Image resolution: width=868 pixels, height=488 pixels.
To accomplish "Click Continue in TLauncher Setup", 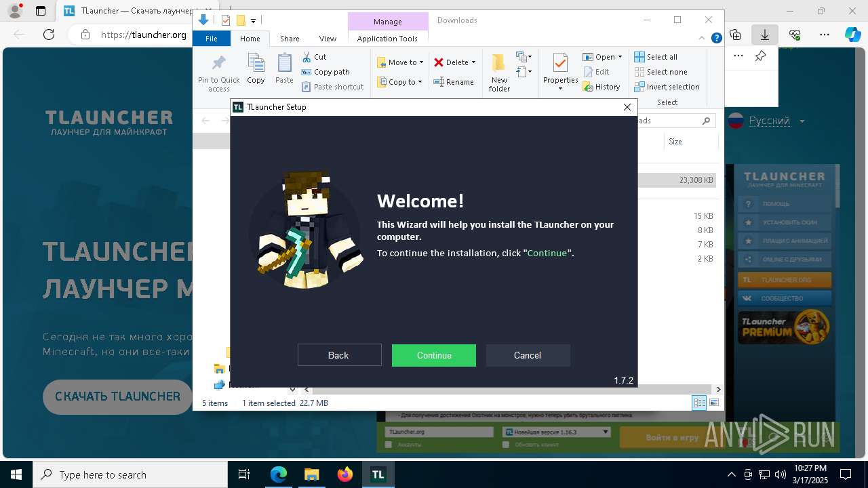I will (x=434, y=355).
